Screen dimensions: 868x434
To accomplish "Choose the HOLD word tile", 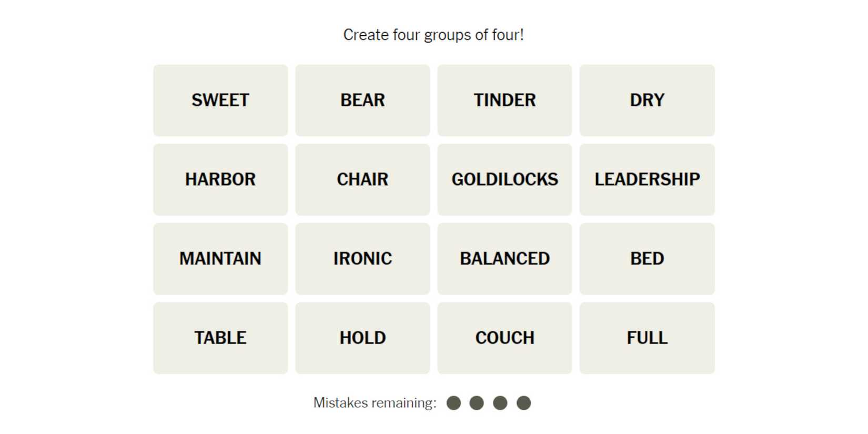I will point(362,338).
